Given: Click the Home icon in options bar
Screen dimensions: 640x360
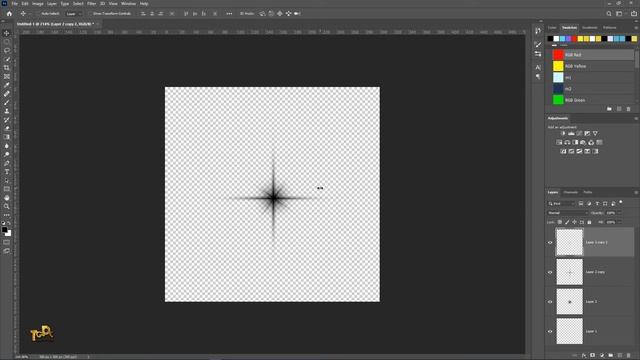Looking at the screenshot, I should (9, 13).
